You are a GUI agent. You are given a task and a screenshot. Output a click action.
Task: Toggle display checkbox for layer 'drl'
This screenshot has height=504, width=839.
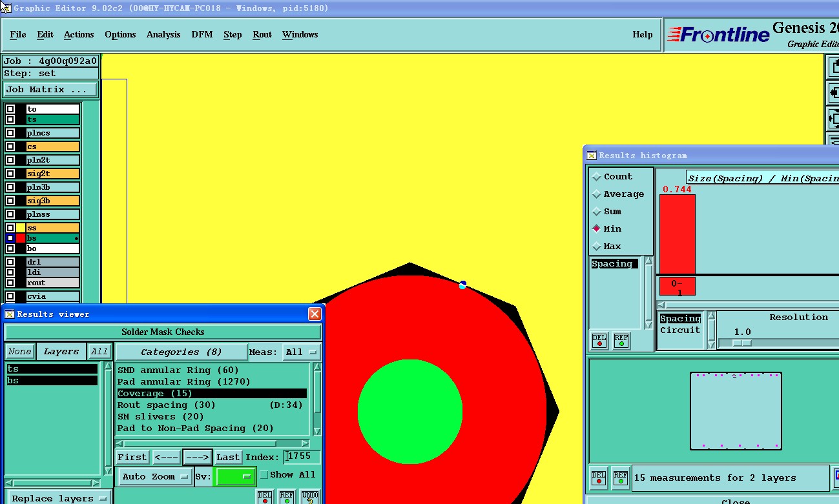(x=10, y=262)
